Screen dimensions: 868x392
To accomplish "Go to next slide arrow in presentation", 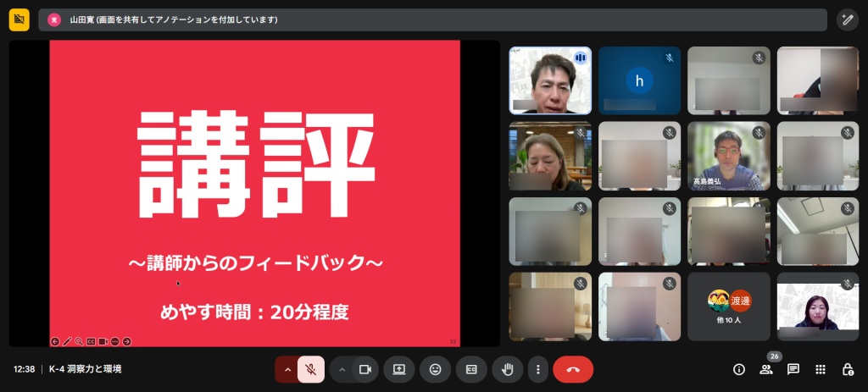I will coord(127,341).
